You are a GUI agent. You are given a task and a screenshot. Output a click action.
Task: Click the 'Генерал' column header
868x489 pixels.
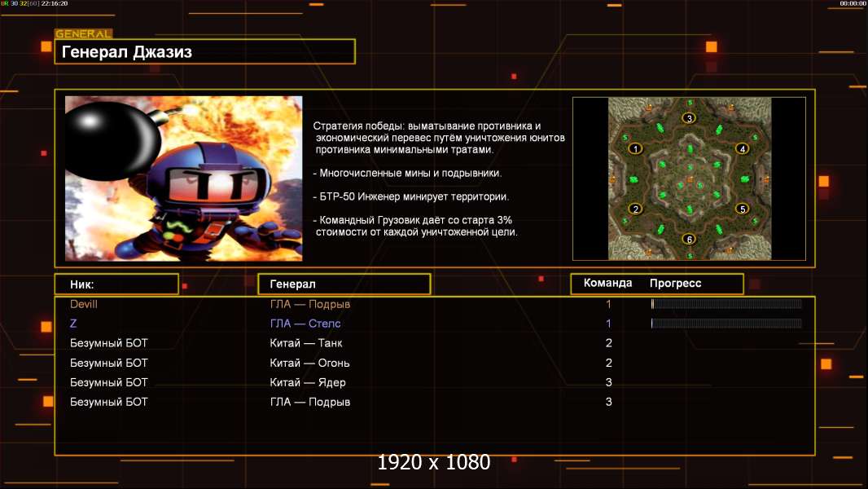293,284
